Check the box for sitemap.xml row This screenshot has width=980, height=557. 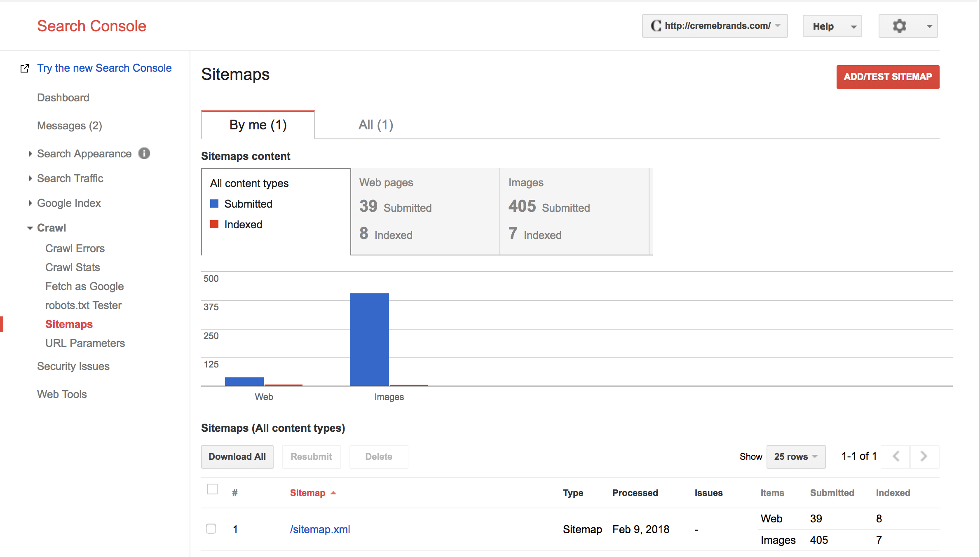click(x=211, y=529)
